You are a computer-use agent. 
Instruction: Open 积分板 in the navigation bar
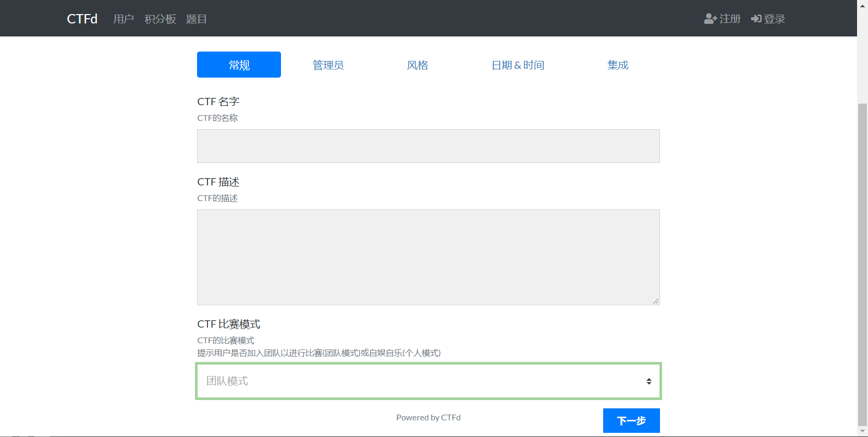click(160, 19)
